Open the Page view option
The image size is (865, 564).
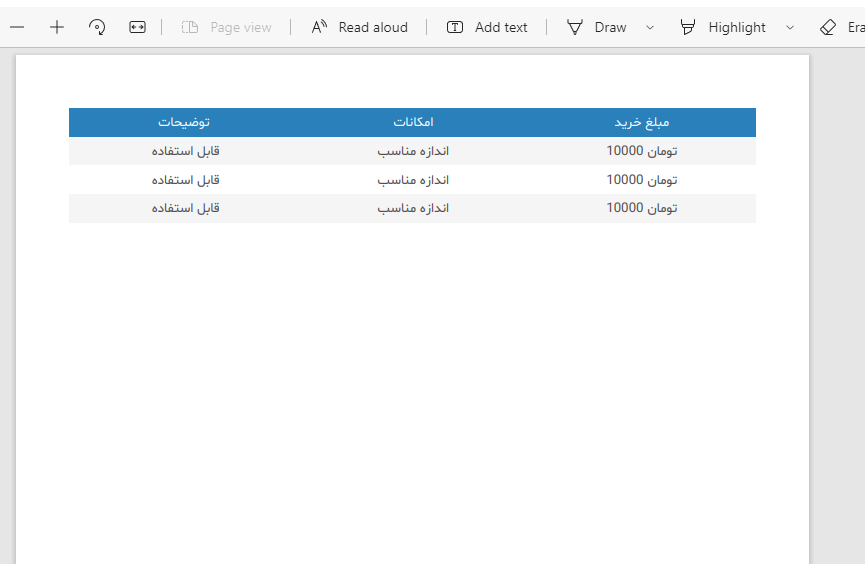click(x=226, y=27)
